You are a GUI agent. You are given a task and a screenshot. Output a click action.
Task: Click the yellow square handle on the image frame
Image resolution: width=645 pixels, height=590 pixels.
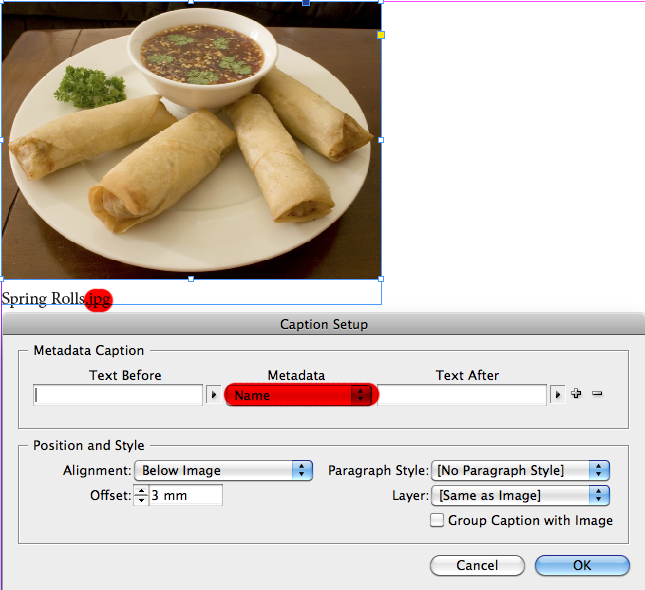pyautogui.click(x=380, y=35)
